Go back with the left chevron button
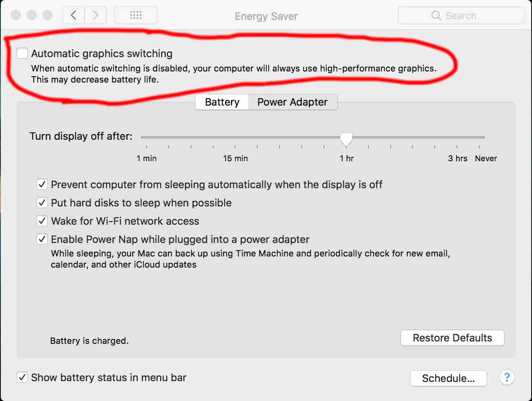This screenshot has height=401, width=532. tap(73, 15)
